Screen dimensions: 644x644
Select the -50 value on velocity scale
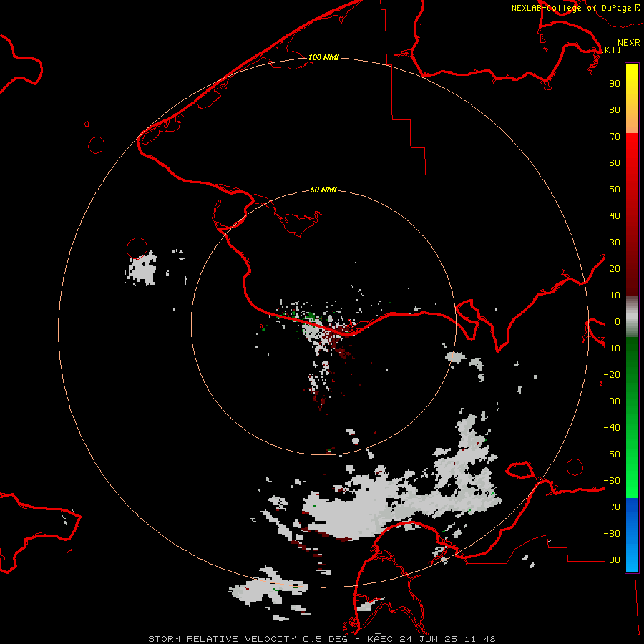[612, 454]
